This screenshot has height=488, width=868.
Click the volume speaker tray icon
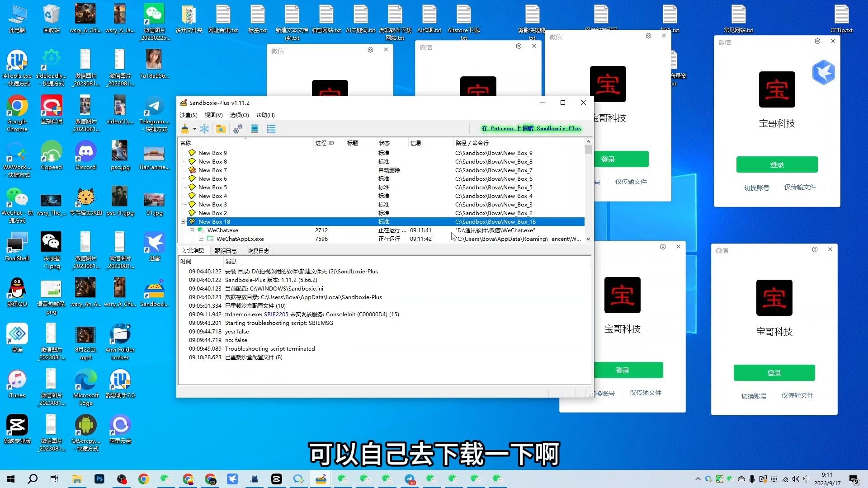796,479
